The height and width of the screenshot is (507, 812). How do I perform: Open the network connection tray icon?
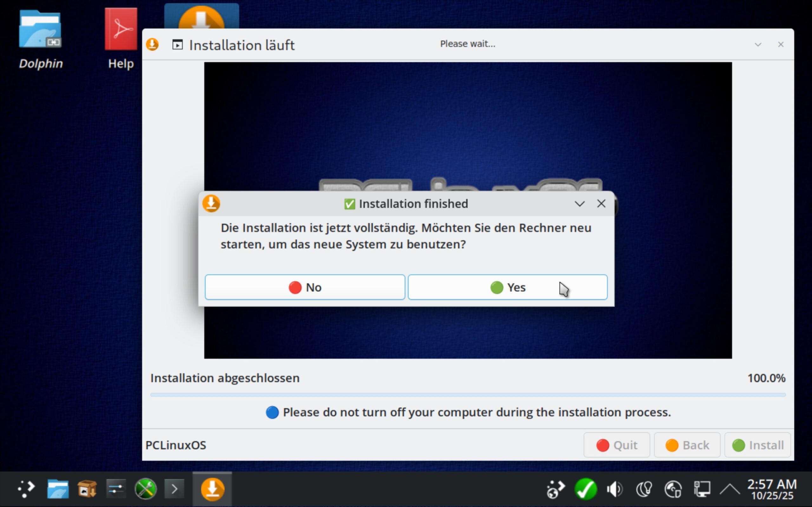click(x=702, y=489)
